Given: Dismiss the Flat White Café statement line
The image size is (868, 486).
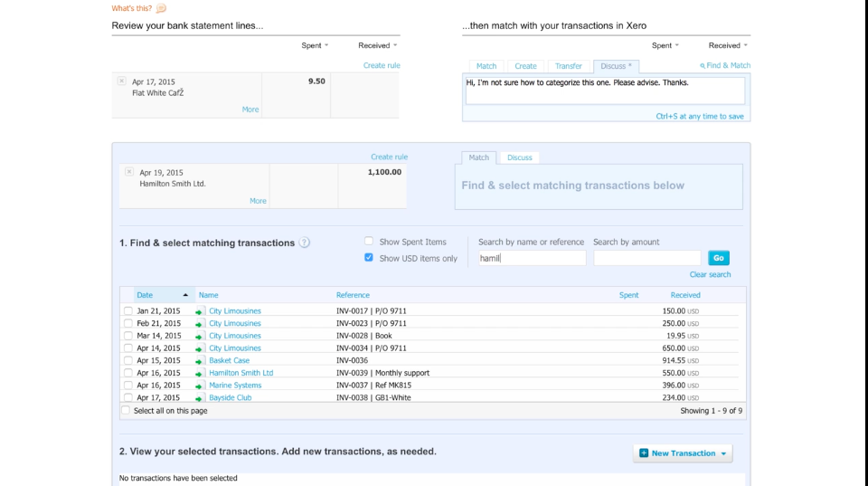Looking at the screenshot, I should (122, 81).
